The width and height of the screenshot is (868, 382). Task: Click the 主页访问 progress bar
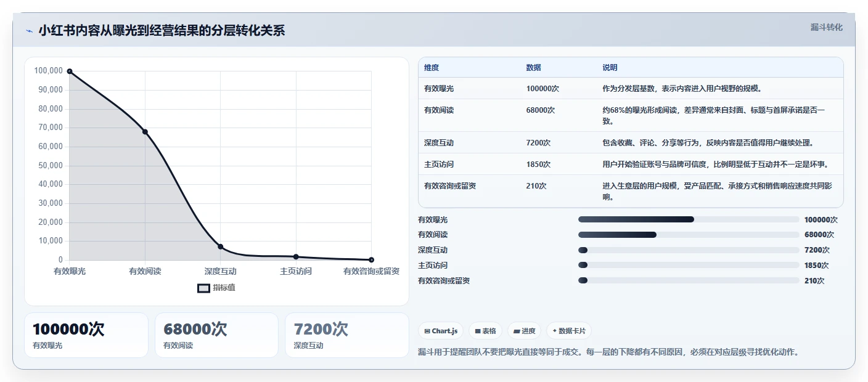(x=689, y=266)
